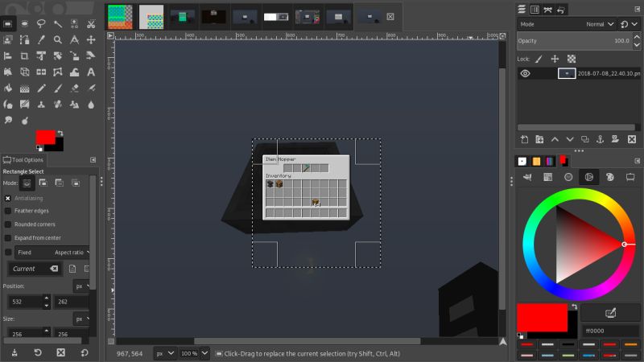Toggle Lock alpha channel checkerboard icon
The image size is (644, 362).
click(572, 59)
